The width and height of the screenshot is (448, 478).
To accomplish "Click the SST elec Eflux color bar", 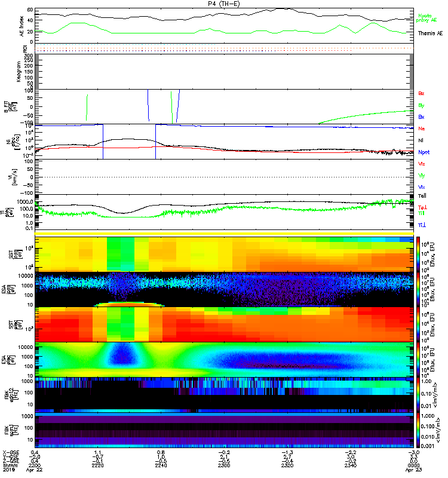I will point(418,324).
